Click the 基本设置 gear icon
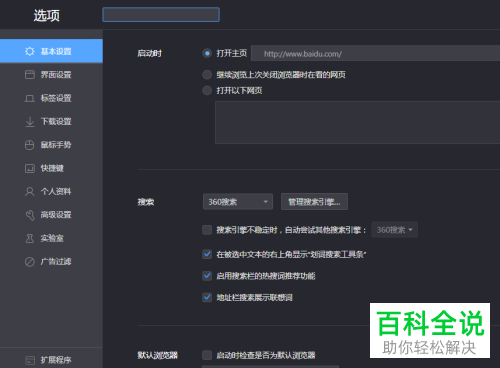 point(30,51)
